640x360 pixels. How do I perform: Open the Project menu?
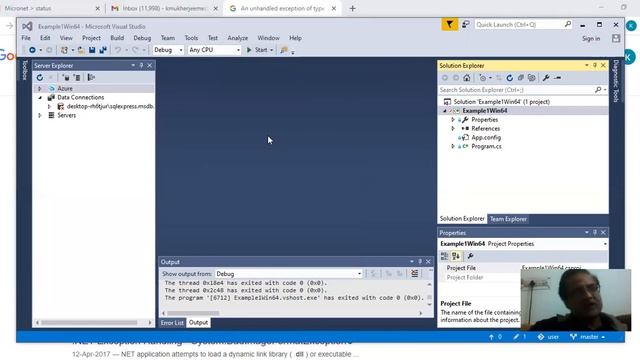[91, 38]
